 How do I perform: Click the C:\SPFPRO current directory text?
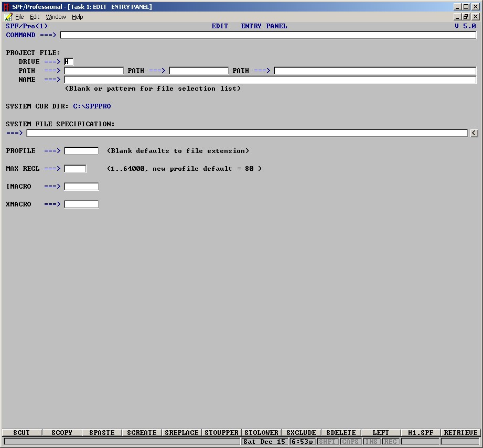(92, 106)
